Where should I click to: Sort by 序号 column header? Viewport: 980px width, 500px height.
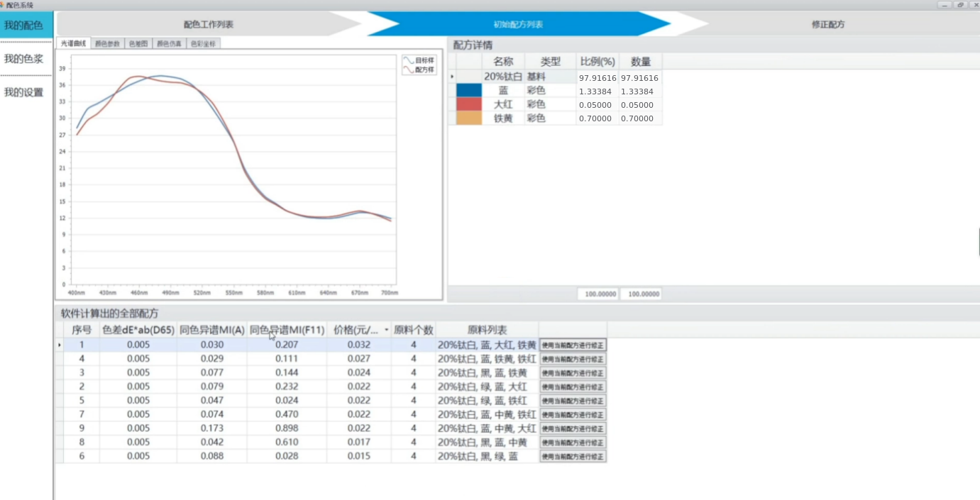(82, 330)
